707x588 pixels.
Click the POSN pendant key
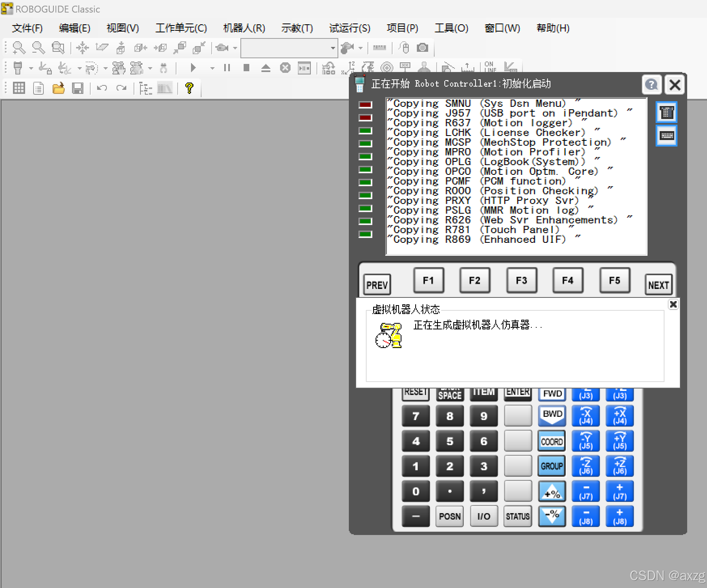450,516
